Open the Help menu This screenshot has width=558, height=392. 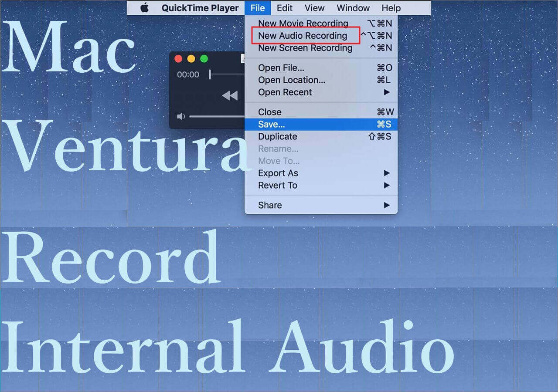[x=391, y=8]
